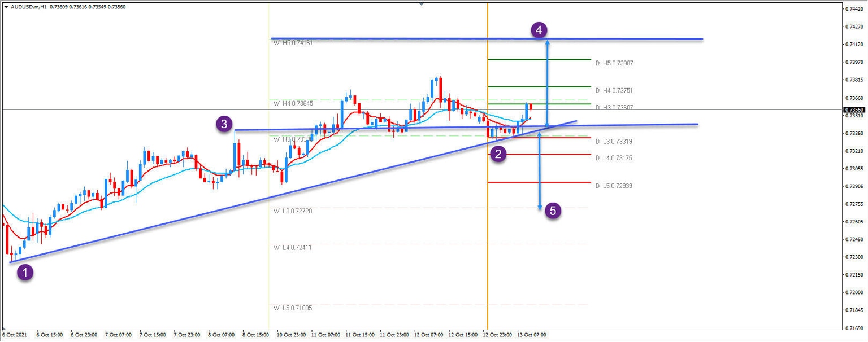Select the numbered annotation circle 4

point(538,29)
